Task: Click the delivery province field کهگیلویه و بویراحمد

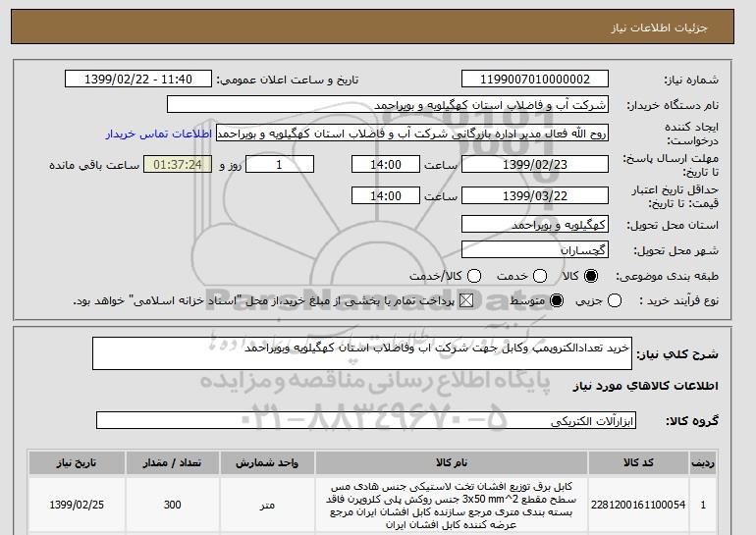Action: point(535,225)
